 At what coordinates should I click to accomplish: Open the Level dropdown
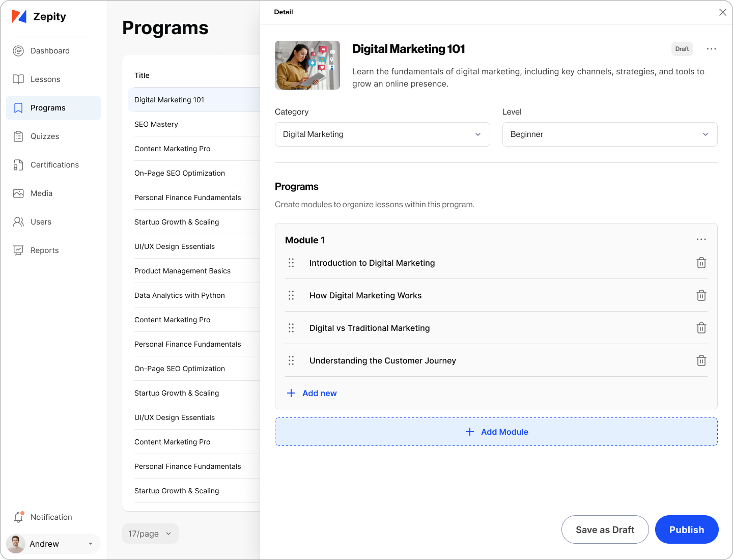(609, 134)
